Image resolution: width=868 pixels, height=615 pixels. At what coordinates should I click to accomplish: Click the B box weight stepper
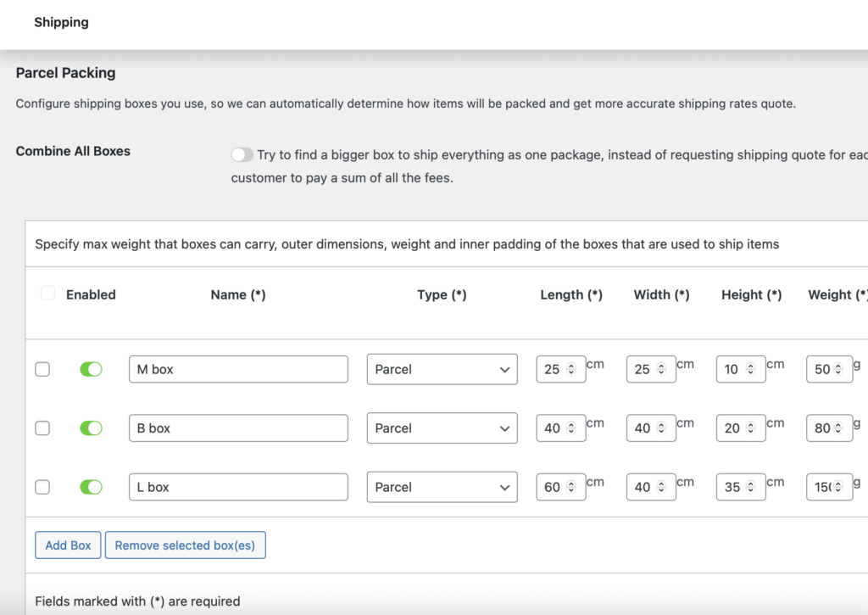(x=838, y=428)
